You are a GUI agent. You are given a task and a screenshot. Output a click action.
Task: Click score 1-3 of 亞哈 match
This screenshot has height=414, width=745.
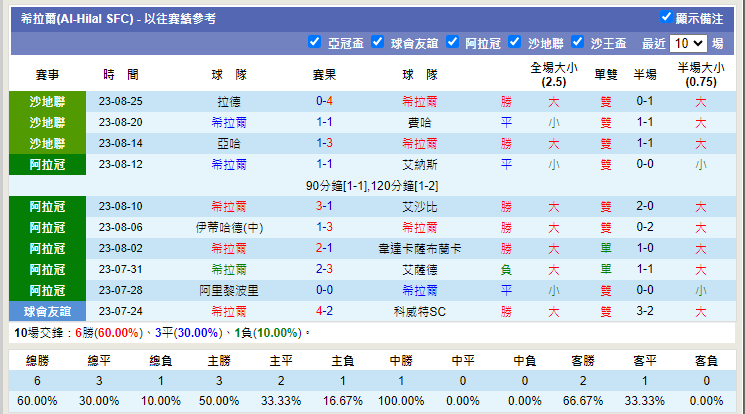(325, 143)
